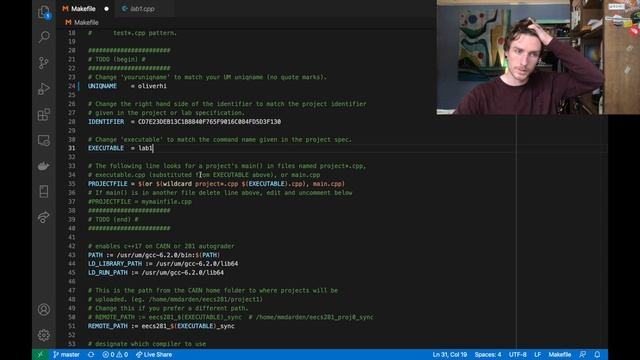Change indentation via Spaces: 4

point(488,355)
